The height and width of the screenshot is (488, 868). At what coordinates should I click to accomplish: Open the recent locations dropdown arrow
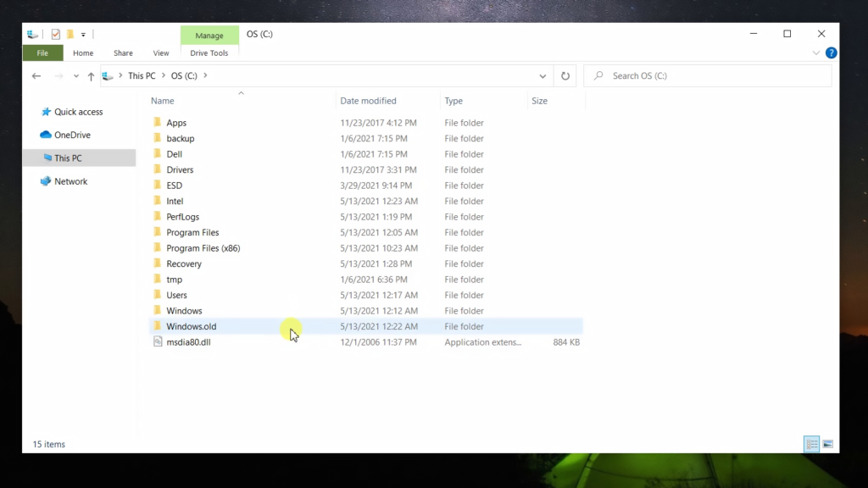coord(75,75)
